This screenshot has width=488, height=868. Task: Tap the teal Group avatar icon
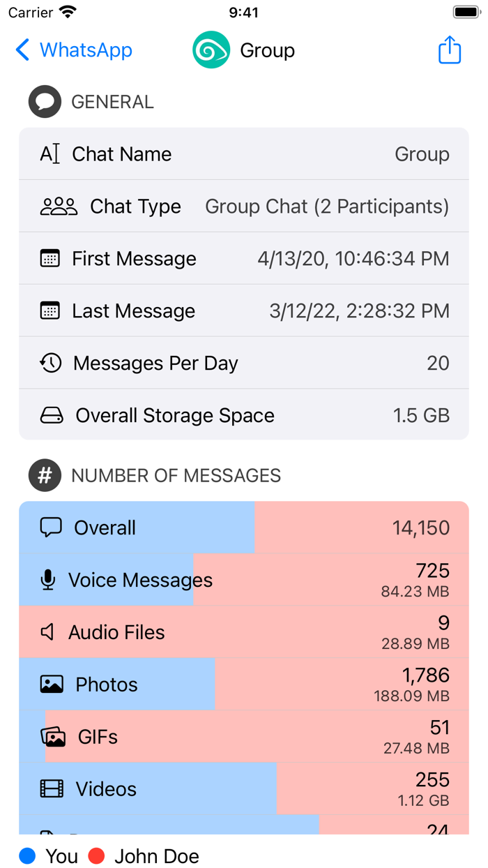[211, 50]
